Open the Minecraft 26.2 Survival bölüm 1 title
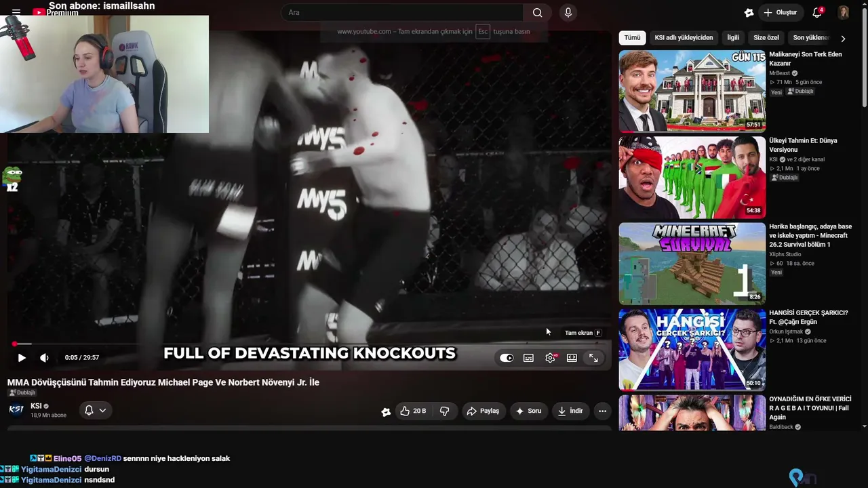This screenshot has width=868, height=488. pos(810,235)
